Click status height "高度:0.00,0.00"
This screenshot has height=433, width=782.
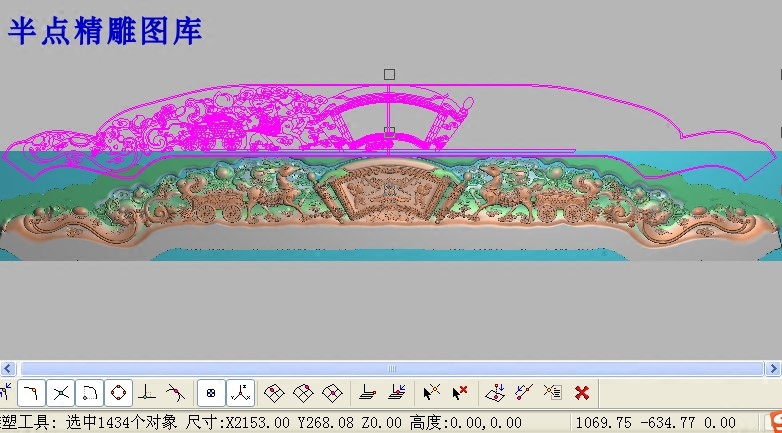tap(465, 423)
